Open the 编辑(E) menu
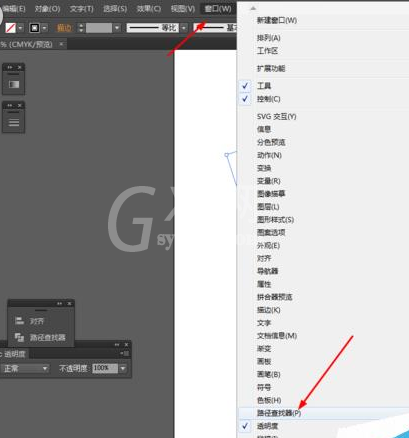409x438 pixels. (13, 9)
